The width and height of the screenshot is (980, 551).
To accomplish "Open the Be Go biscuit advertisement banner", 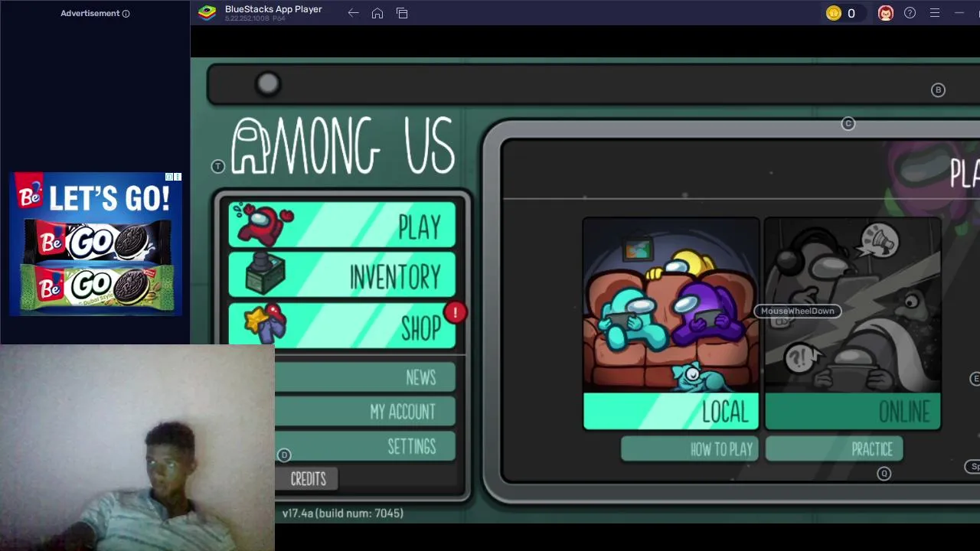I will [x=96, y=244].
